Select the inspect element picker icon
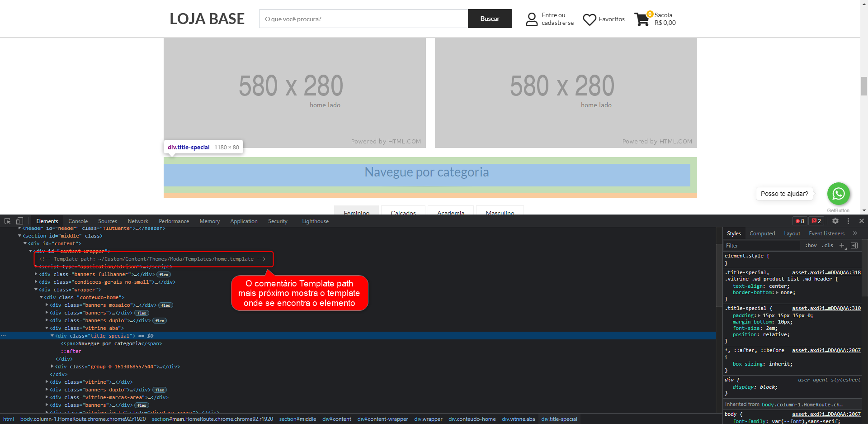This screenshot has width=868, height=424. click(7, 221)
